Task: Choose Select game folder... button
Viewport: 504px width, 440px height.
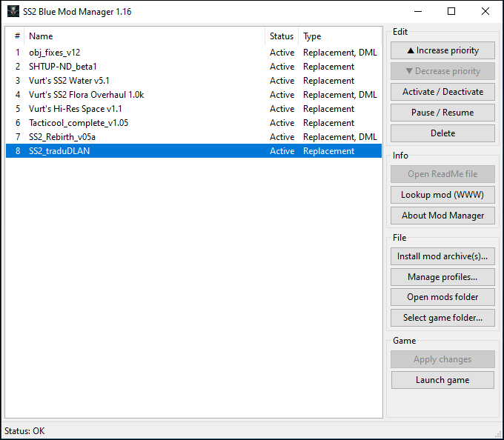Action: point(442,318)
